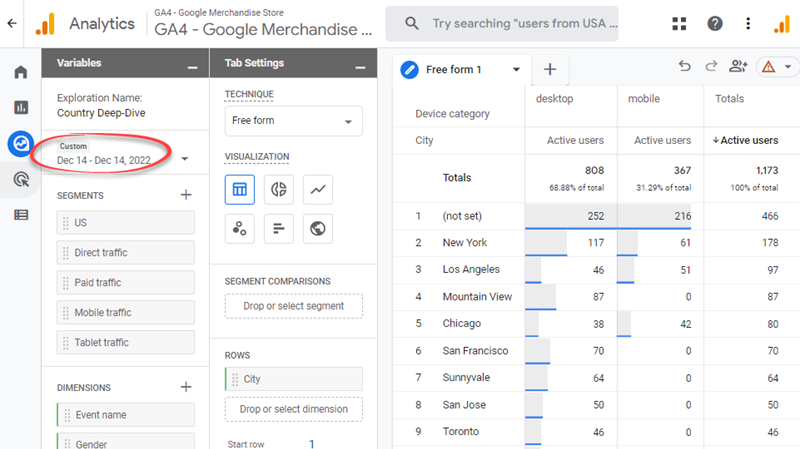The width and height of the screenshot is (800, 449).
Task: Click the Direct traffic segment
Action: point(126,253)
